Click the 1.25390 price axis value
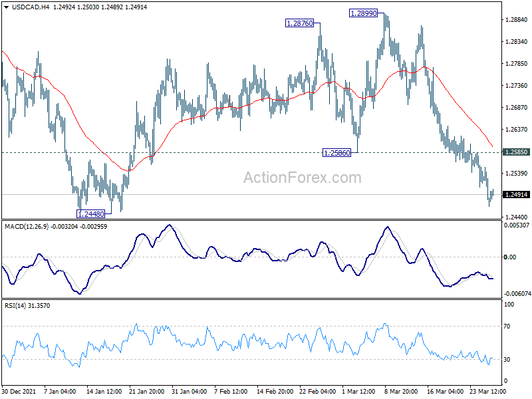Image resolution: width=532 pixels, height=399 pixels. click(x=516, y=174)
